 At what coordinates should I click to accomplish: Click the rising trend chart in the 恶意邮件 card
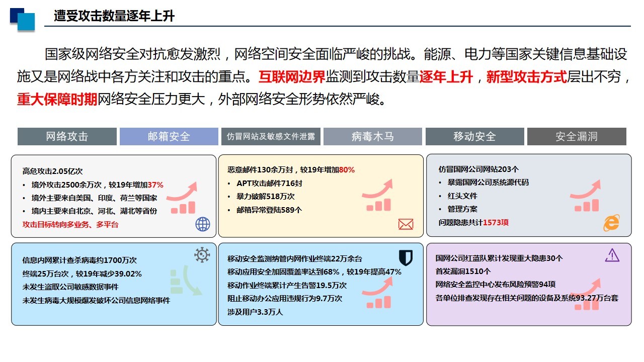(377, 195)
